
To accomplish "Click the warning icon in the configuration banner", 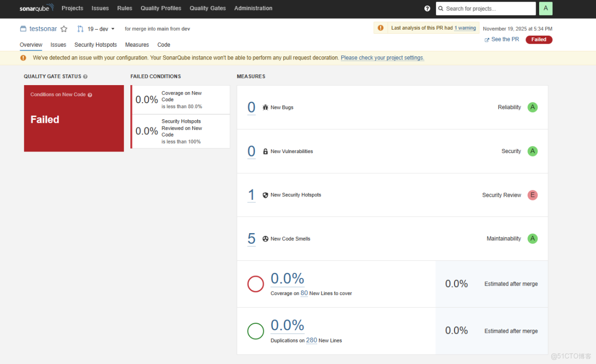I will [x=23, y=57].
